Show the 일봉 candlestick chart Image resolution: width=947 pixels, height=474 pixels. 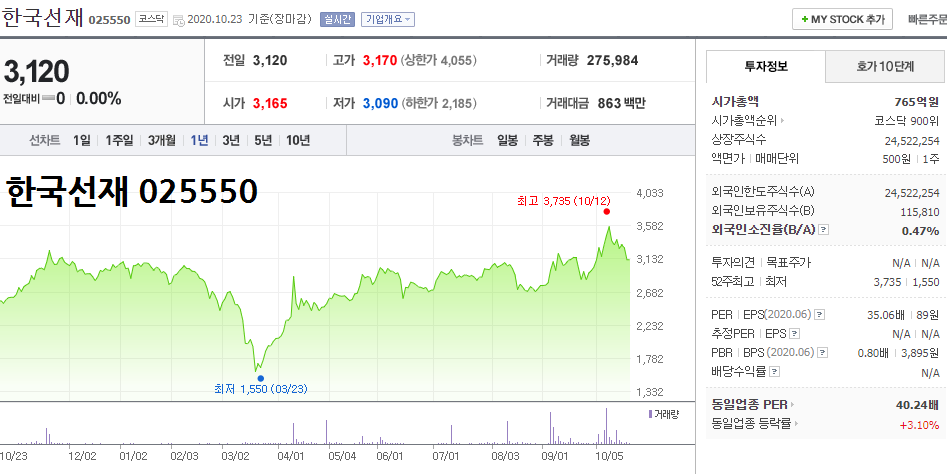click(507, 141)
